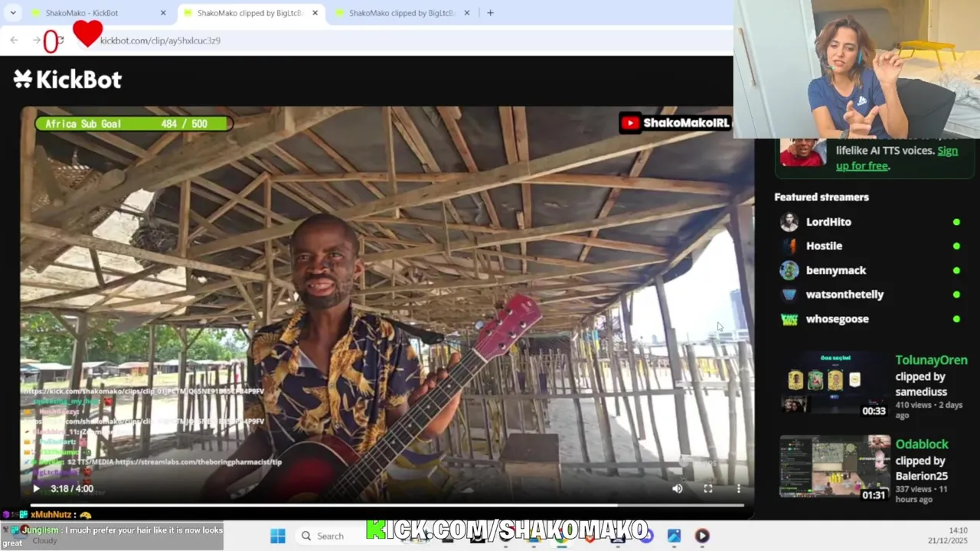Click '410 views - 2 days ago' text

[929, 410]
